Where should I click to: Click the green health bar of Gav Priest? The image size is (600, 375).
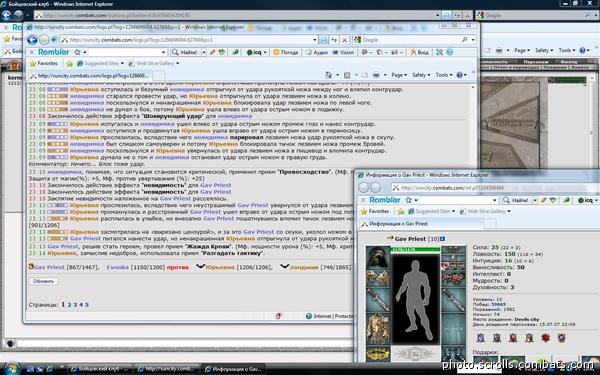click(x=415, y=249)
